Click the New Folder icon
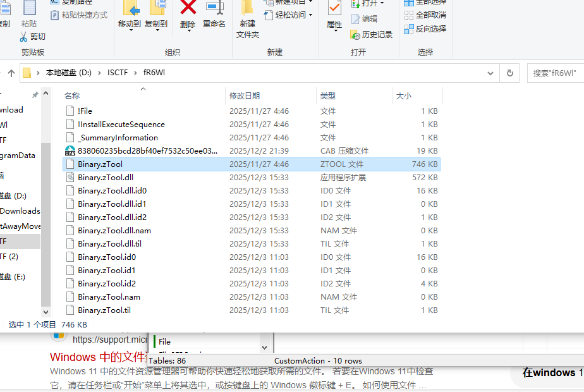584x392 pixels. pos(248,9)
